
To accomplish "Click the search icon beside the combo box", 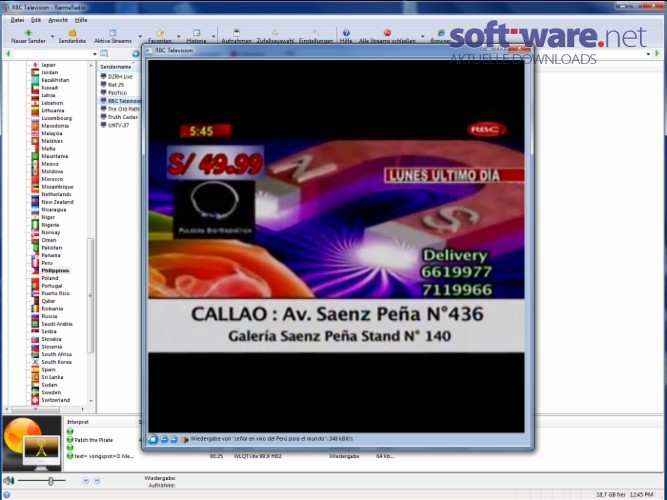I will pos(104,54).
